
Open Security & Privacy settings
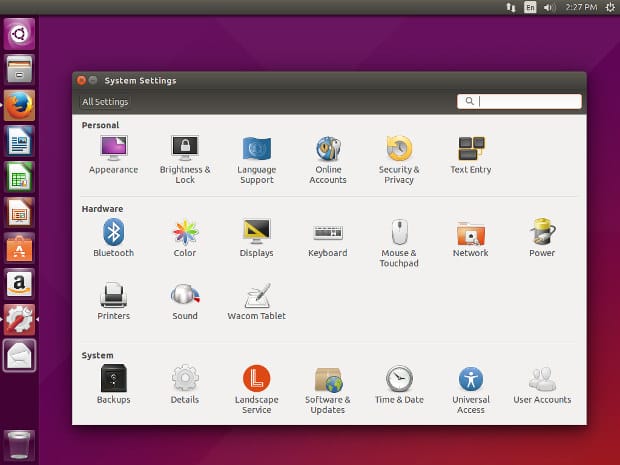(x=399, y=159)
